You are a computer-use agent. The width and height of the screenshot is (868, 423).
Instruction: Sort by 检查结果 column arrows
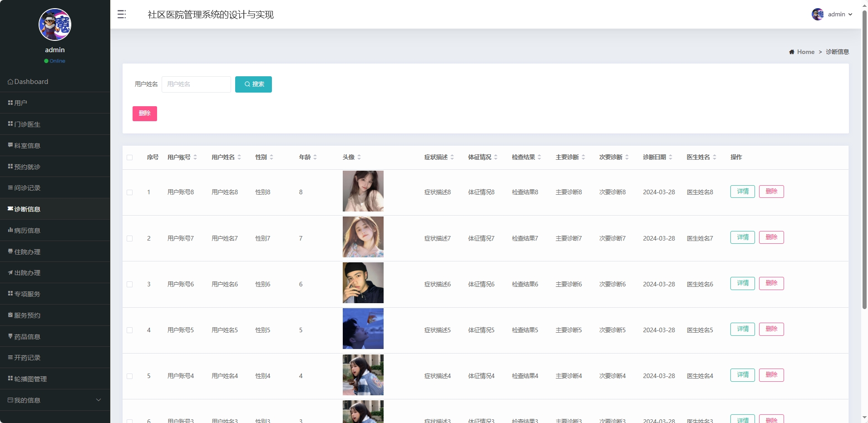[x=539, y=157]
